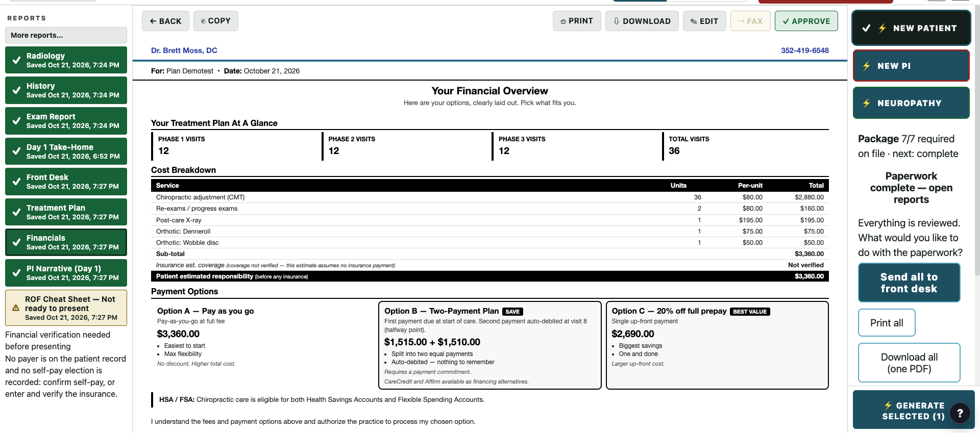Click Generate Selected (1) button
Viewport: 980px width, 433px height.
coord(914,411)
